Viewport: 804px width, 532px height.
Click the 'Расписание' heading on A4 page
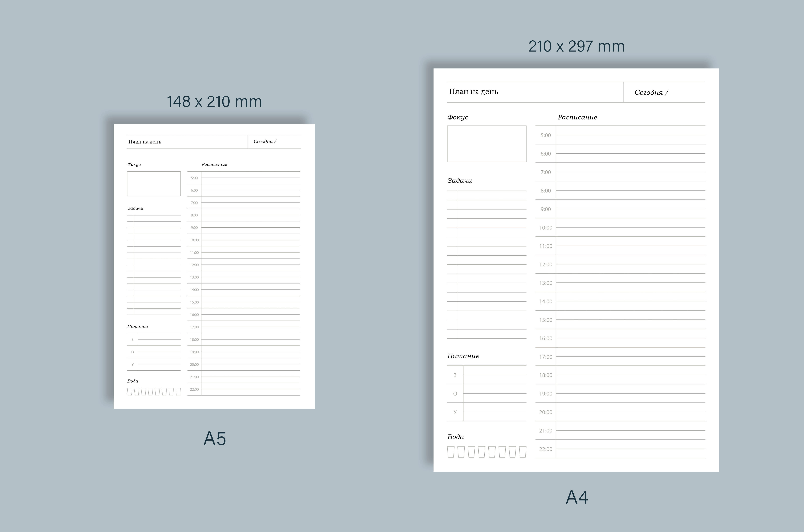click(577, 117)
